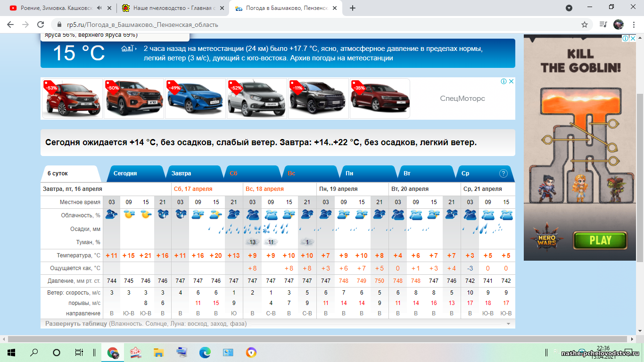The image size is (644, 362).
Task: Click the orange SUV ad with -50% badge
Action: click(x=133, y=99)
